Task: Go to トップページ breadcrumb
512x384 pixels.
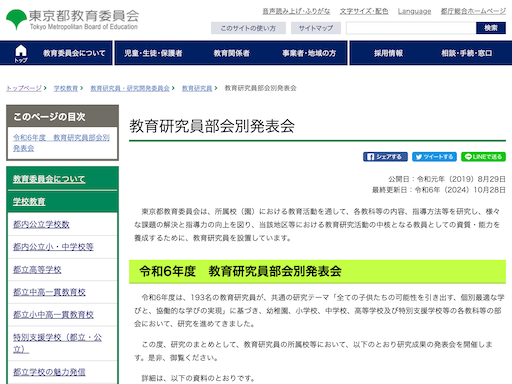Action: [24, 88]
